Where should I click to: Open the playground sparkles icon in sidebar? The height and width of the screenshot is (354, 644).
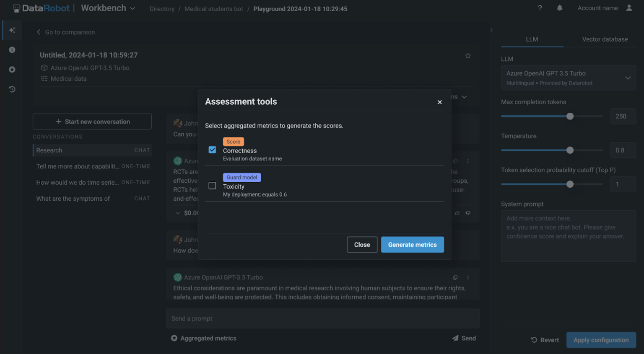[x=12, y=30]
